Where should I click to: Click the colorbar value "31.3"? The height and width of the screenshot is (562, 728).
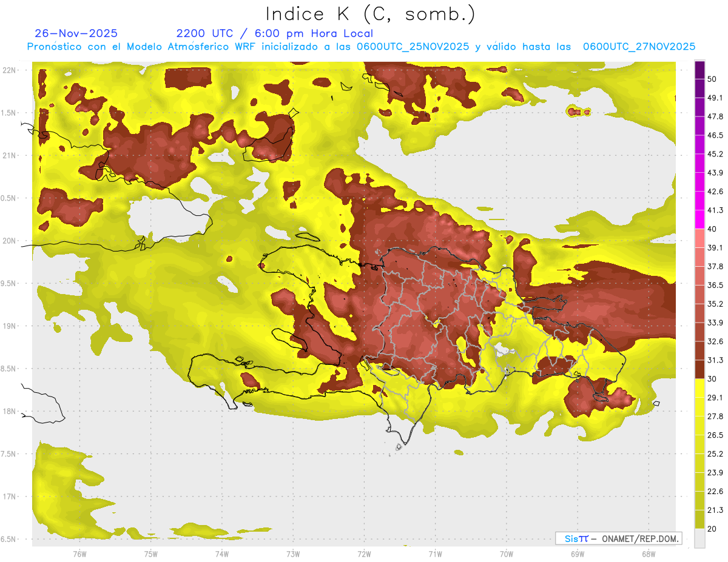(x=716, y=360)
